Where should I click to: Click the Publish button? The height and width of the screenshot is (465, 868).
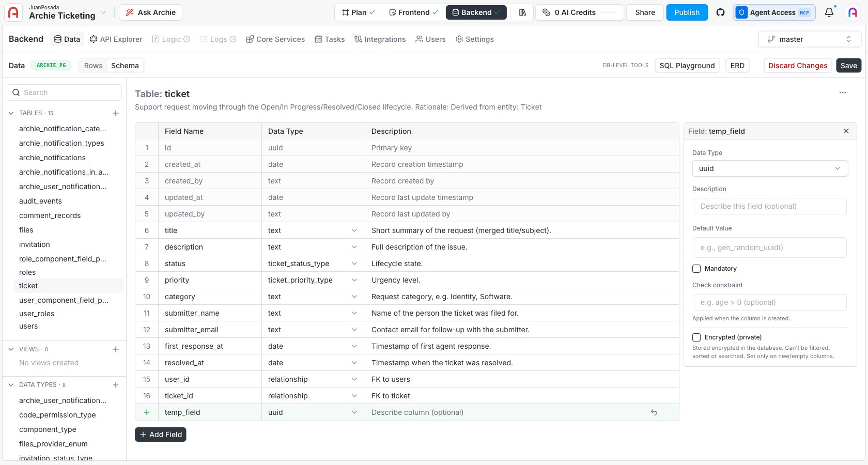coord(687,12)
